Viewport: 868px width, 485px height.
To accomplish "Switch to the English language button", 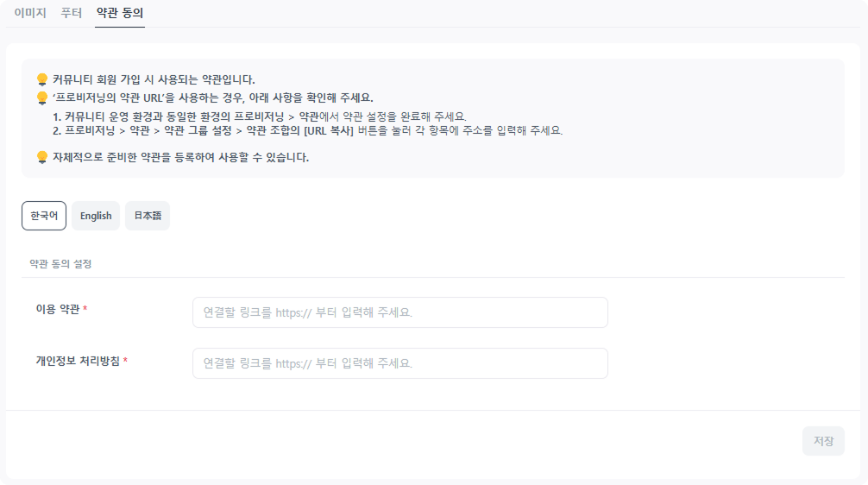I will click(96, 216).
